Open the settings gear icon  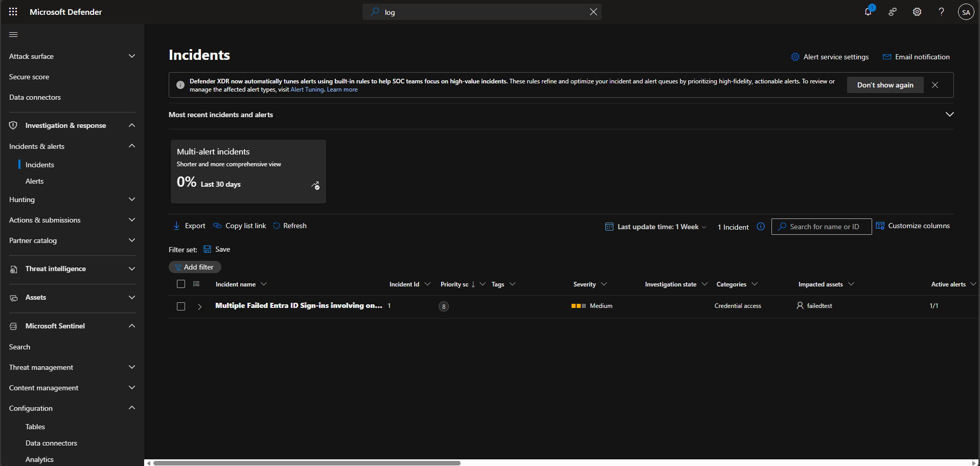(x=917, y=12)
